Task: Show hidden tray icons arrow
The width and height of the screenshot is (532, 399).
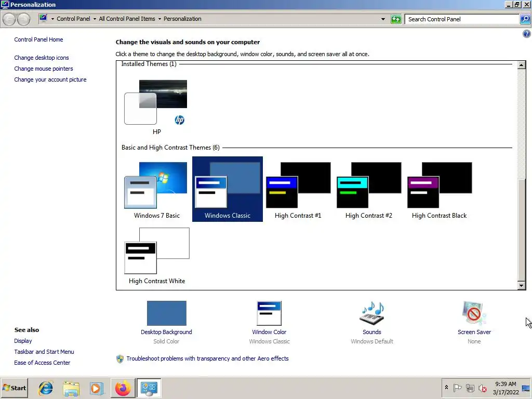Action: (x=446, y=387)
